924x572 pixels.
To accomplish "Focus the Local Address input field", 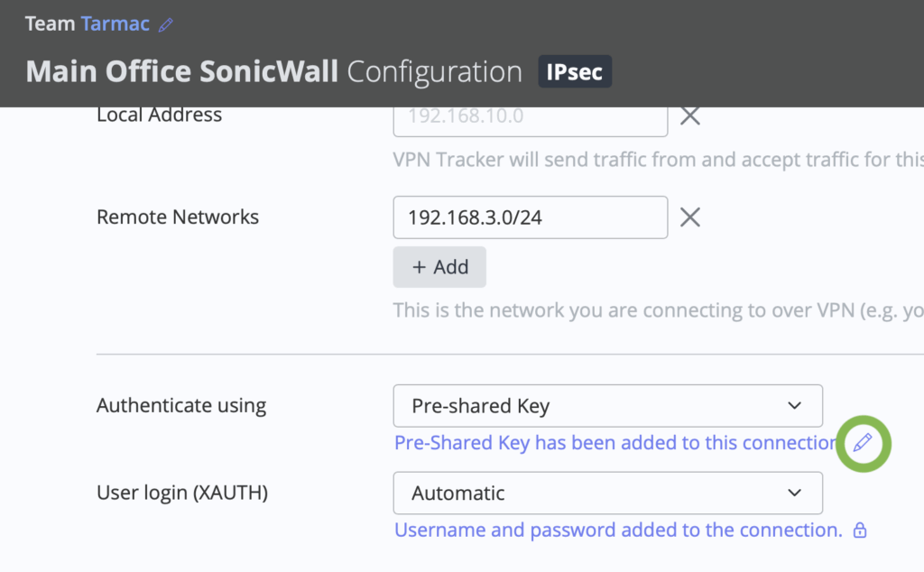I will click(x=530, y=117).
